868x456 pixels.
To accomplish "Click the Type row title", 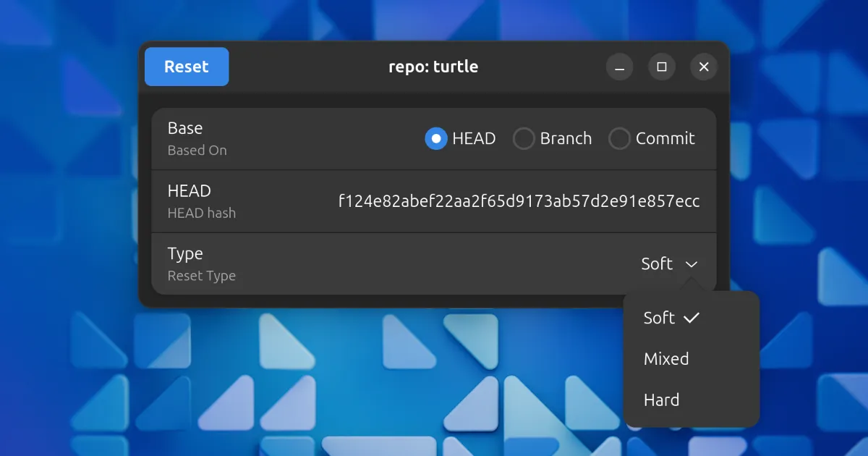I will point(185,254).
